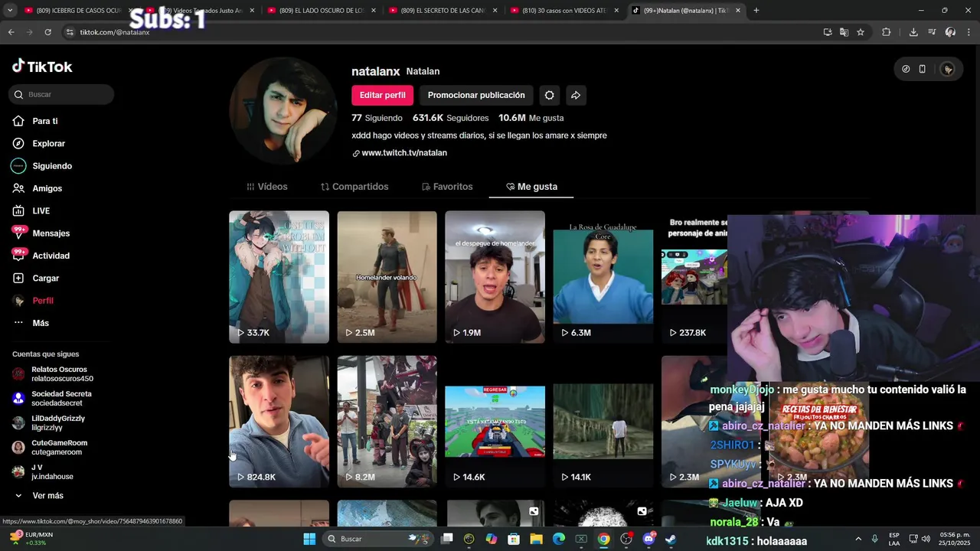This screenshot has height=551, width=980.
Task: Open the anime video with 33.7K views
Action: [x=279, y=277]
